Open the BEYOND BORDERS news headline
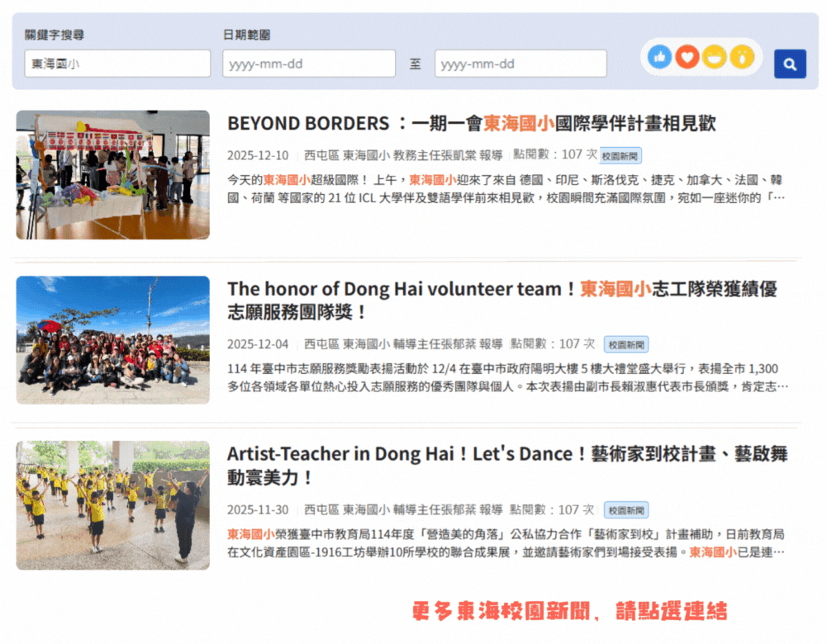 click(471, 124)
